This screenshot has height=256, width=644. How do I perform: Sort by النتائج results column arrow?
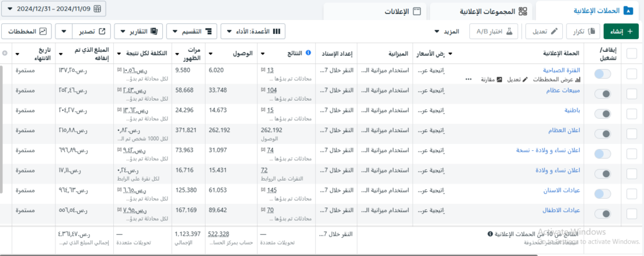pyautogui.click(x=264, y=53)
